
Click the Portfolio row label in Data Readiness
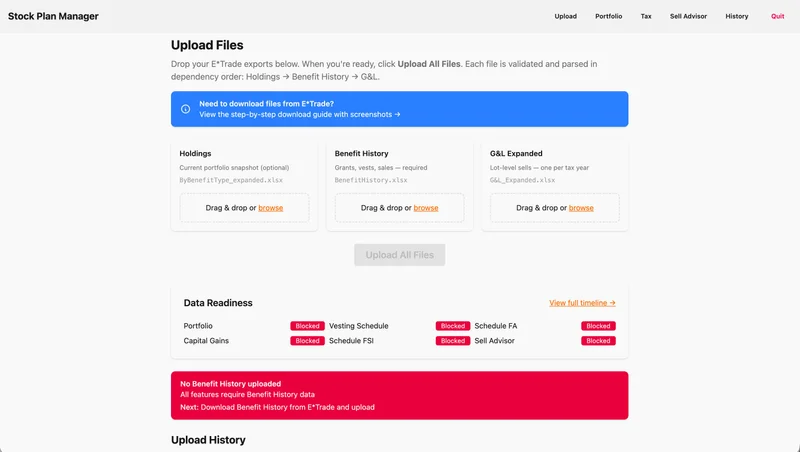coord(198,326)
